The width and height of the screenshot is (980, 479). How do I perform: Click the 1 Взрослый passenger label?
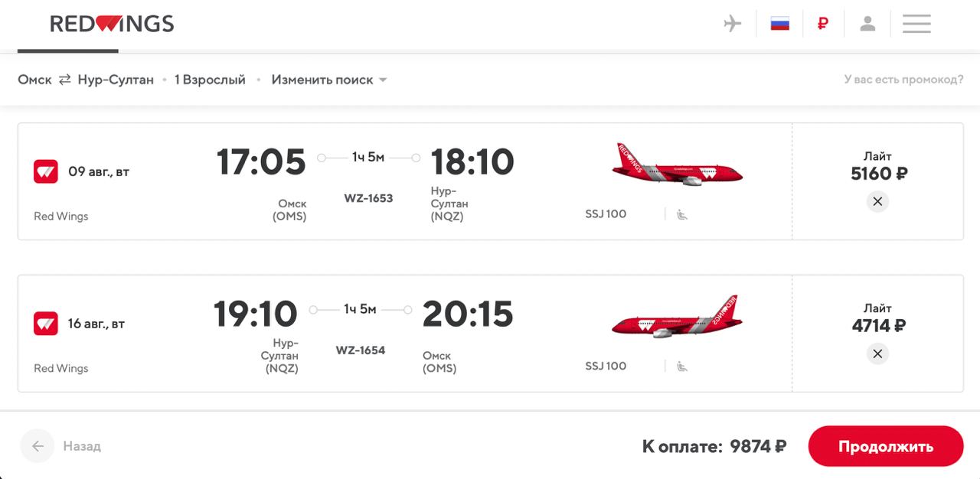pyautogui.click(x=210, y=80)
